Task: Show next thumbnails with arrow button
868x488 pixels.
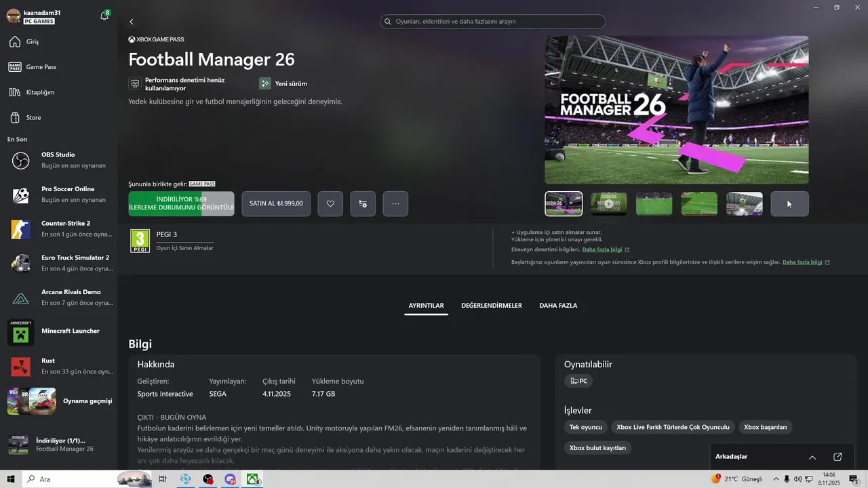Action: point(789,203)
